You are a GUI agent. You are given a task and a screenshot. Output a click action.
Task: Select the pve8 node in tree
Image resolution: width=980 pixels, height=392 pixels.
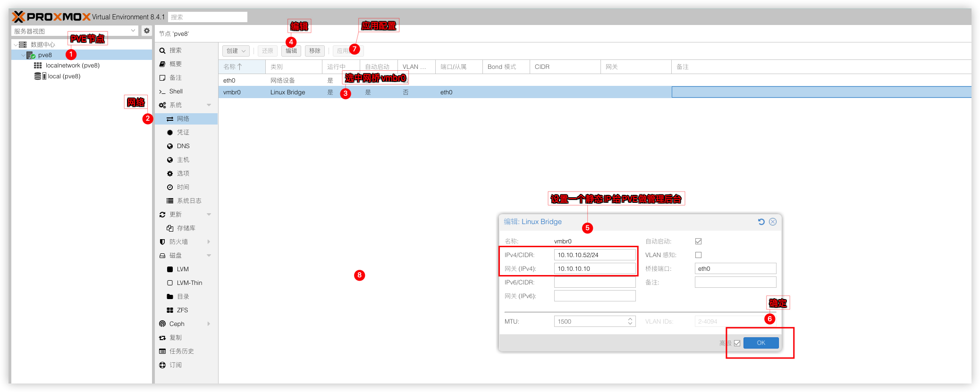tap(82, 55)
